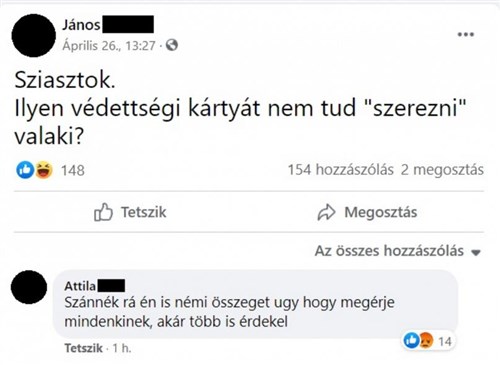Screen dimensions: 500x365
Task: View the 154 hozzászólás comments
Action: tap(341, 170)
